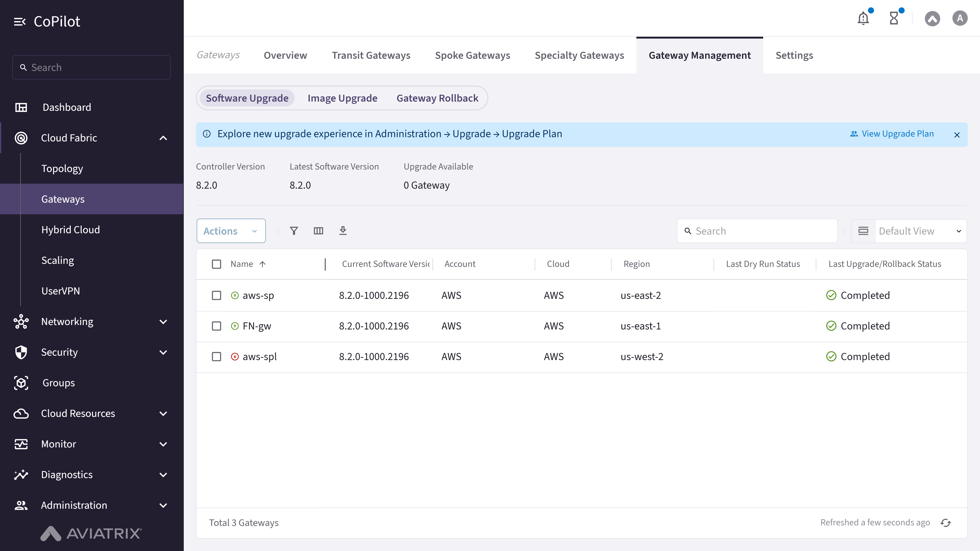This screenshot has width=980, height=551.
Task: Click the Monitor icon
Action: click(x=21, y=444)
